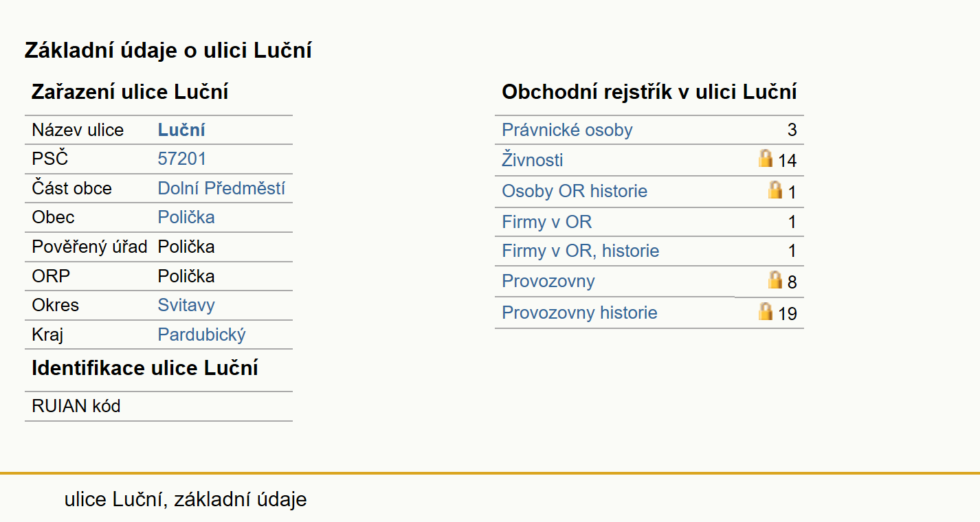The image size is (980, 522).
Task: Click the lock icon in Osoby OR historie row
Action: (775, 190)
